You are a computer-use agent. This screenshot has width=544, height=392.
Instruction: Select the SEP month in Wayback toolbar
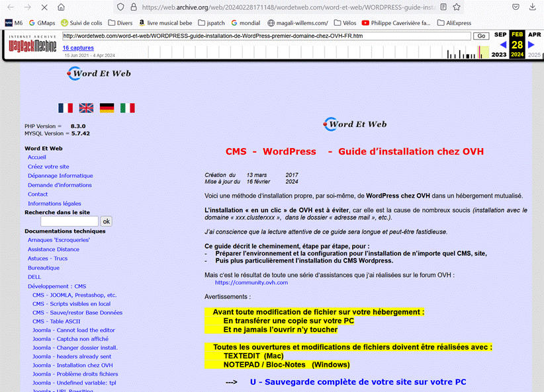point(500,34)
